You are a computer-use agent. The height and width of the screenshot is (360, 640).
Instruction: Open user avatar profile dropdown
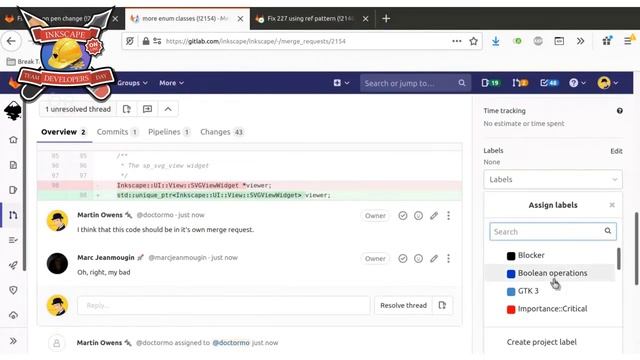(608, 83)
